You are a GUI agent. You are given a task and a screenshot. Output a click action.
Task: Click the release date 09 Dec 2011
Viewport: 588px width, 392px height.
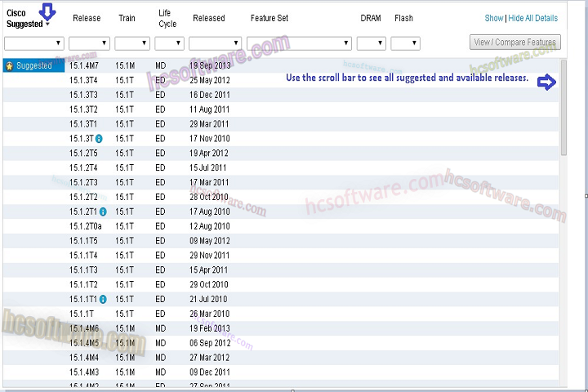tap(210, 372)
